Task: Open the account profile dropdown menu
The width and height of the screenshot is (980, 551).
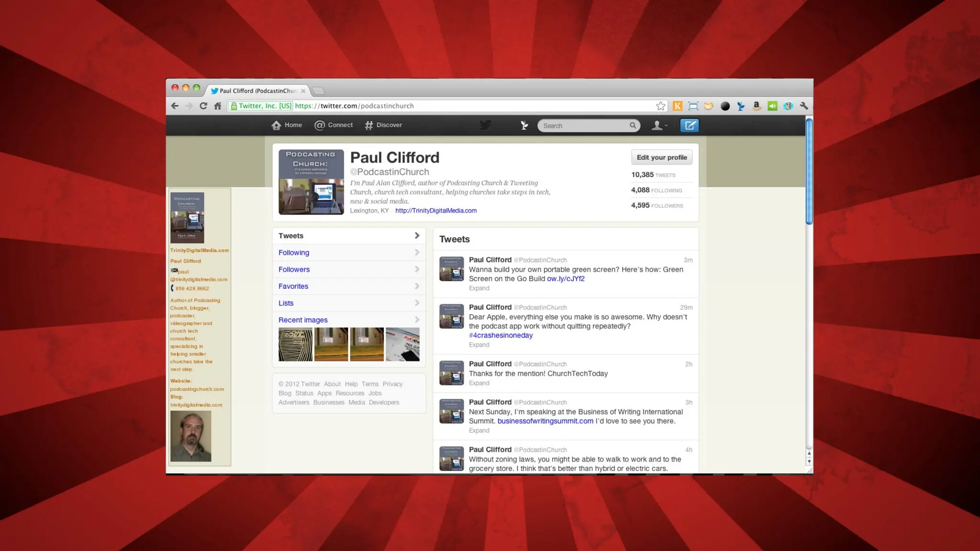Action: point(659,125)
